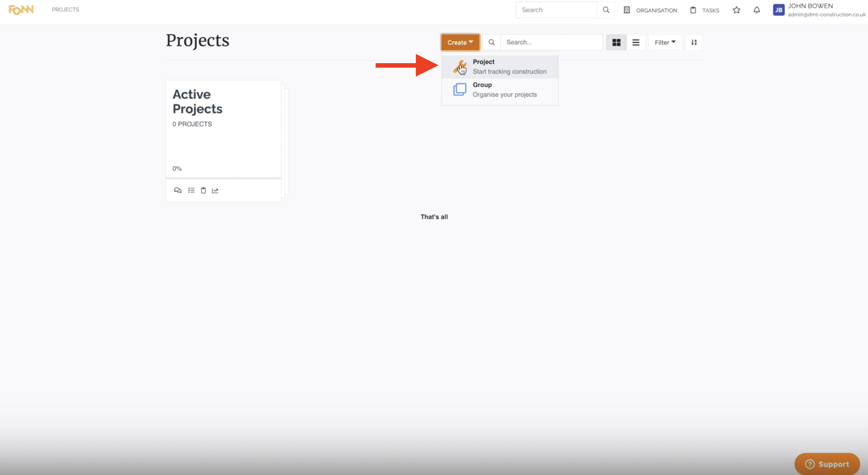
Task: Click the admin@dmt-construction.co.uk email
Action: pyautogui.click(x=827, y=15)
